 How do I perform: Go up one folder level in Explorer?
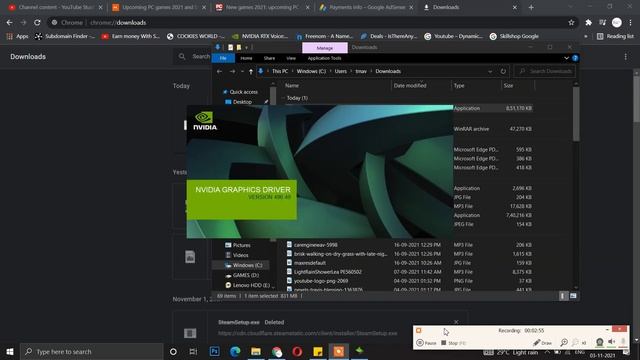tap(251, 71)
